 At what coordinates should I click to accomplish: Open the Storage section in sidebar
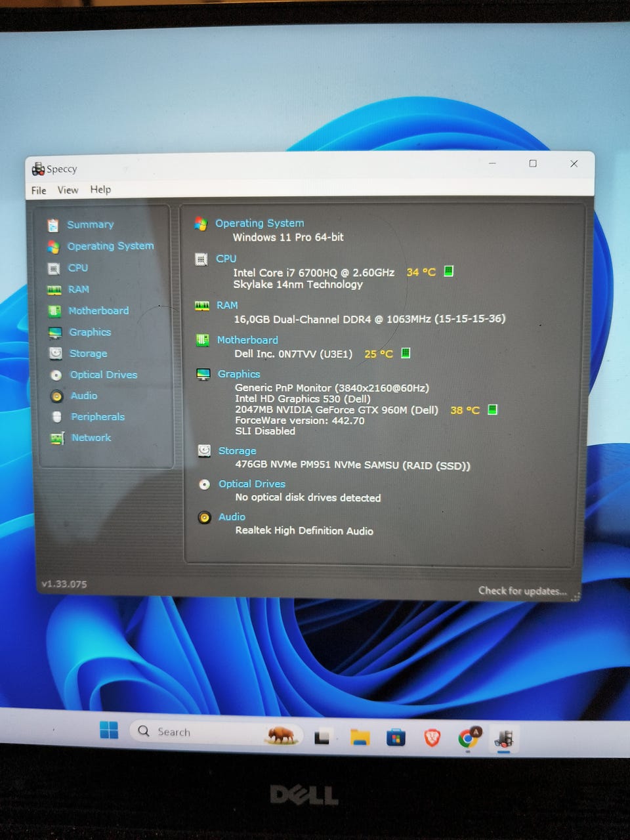point(89,354)
